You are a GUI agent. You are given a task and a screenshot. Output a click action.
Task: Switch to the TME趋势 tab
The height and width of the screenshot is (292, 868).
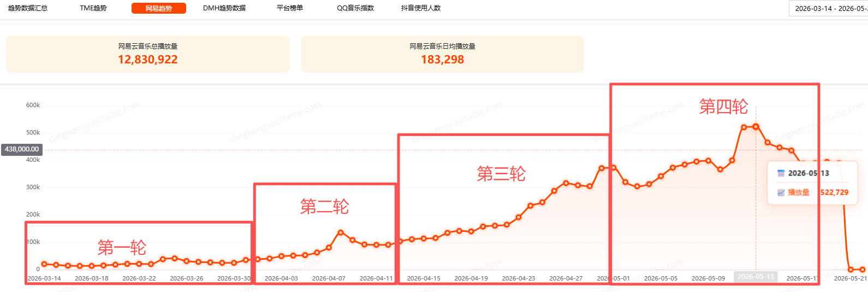93,8
